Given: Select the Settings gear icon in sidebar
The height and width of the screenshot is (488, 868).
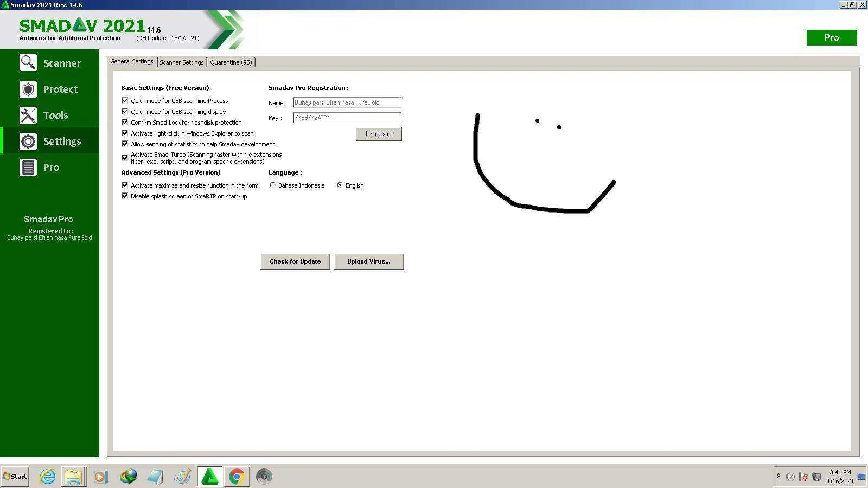Looking at the screenshot, I should [28, 141].
